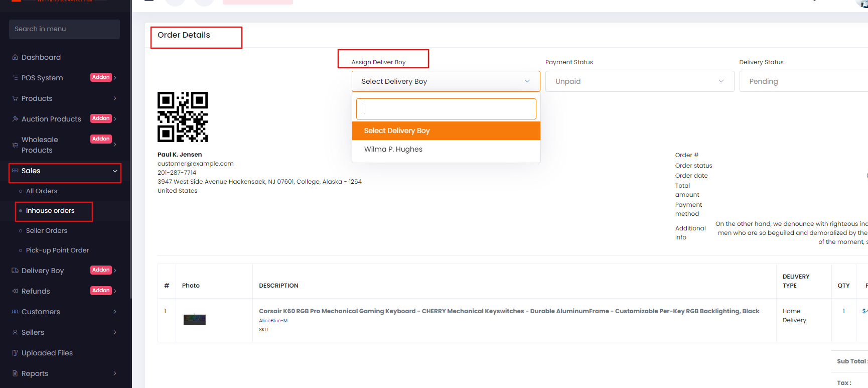Click the POS System Addon badge
Viewport: 868px width, 388px height.
click(x=101, y=77)
